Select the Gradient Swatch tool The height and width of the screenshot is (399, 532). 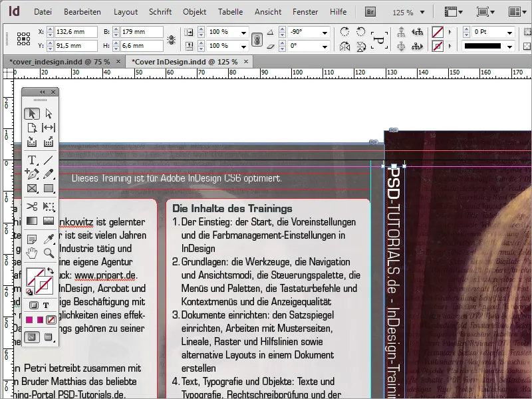coord(32,221)
